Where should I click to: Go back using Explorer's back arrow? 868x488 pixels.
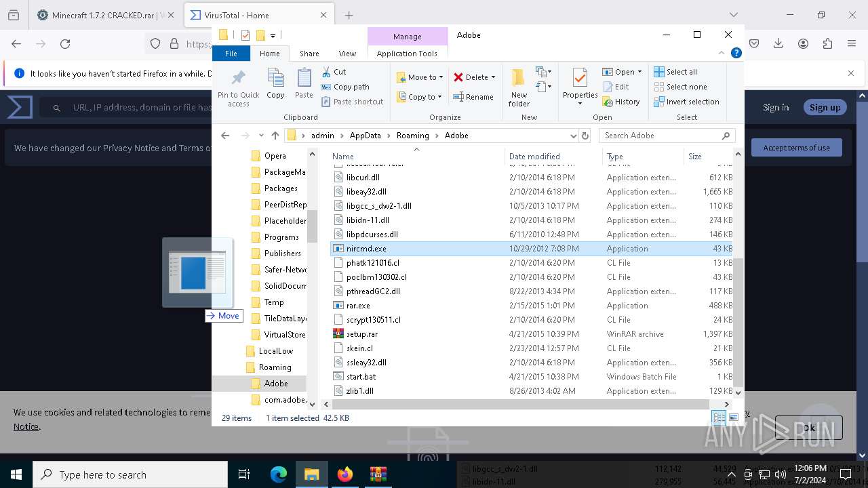pyautogui.click(x=225, y=136)
